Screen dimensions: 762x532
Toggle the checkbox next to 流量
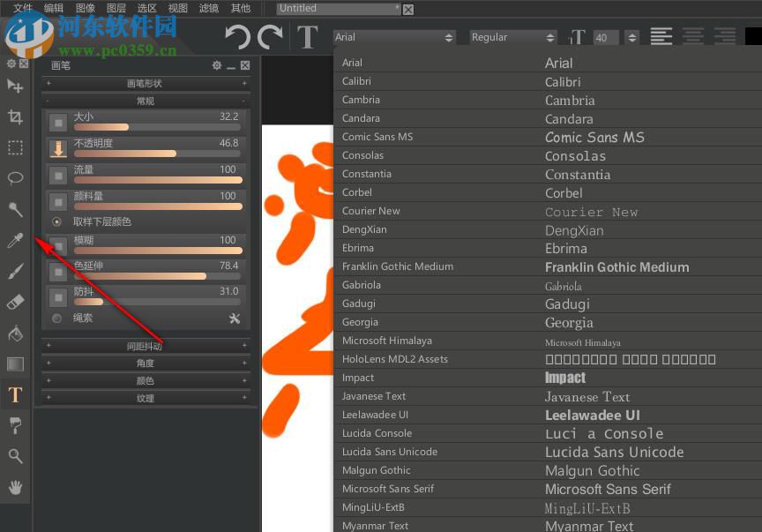click(56, 175)
